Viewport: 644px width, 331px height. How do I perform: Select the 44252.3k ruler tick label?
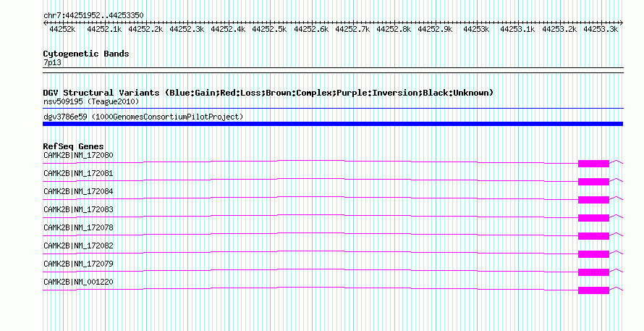187,29
